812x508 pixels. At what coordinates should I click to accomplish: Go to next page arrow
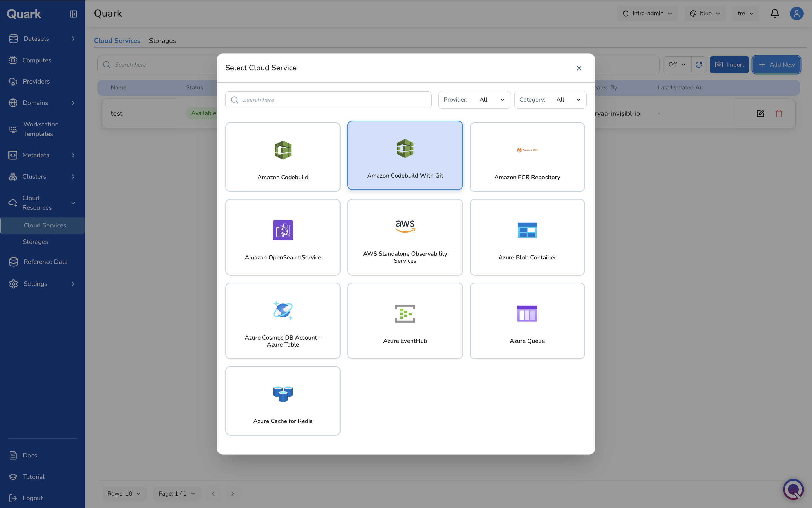point(233,494)
